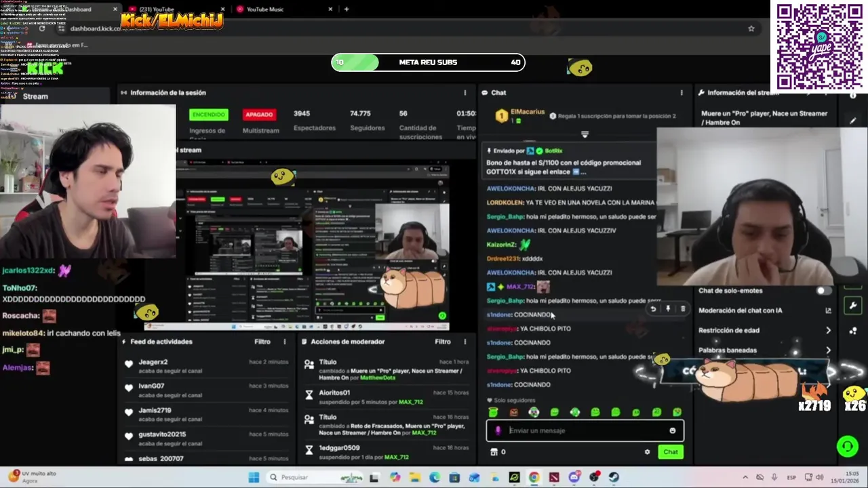The width and height of the screenshot is (868, 488).
Task: Click the APAGADO Multistream badge
Action: [259, 115]
